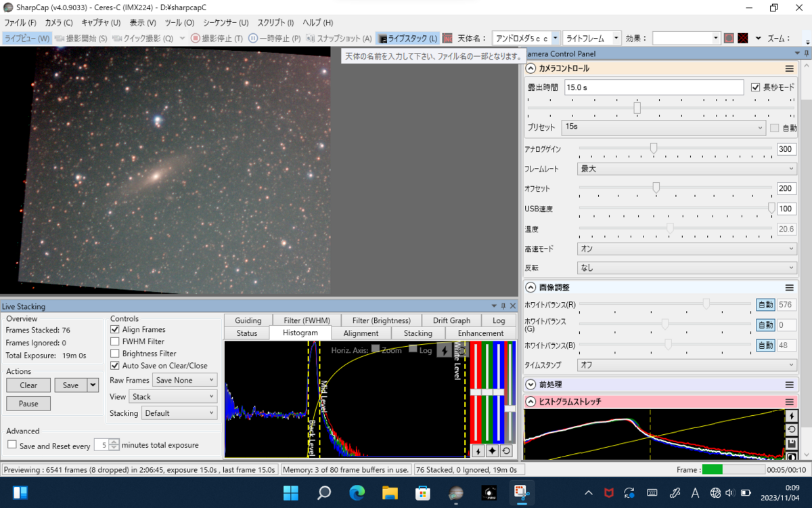Screen dimensions: 812x508
Task: Click the ライブスタック toolbar button
Action: click(407, 39)
